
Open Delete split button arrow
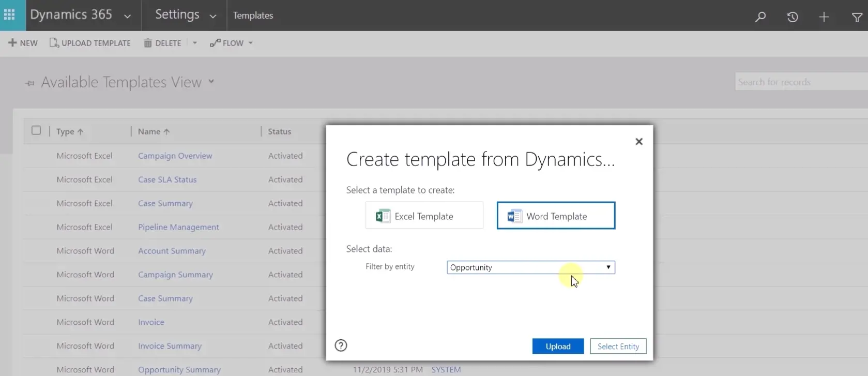[195, 43]
